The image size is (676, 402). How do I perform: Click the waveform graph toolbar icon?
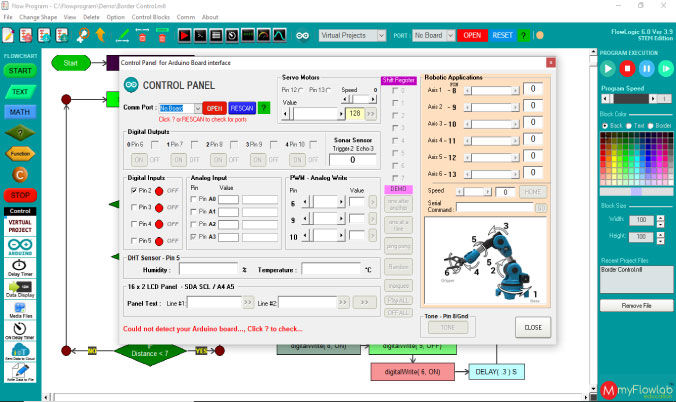point(279,35)
